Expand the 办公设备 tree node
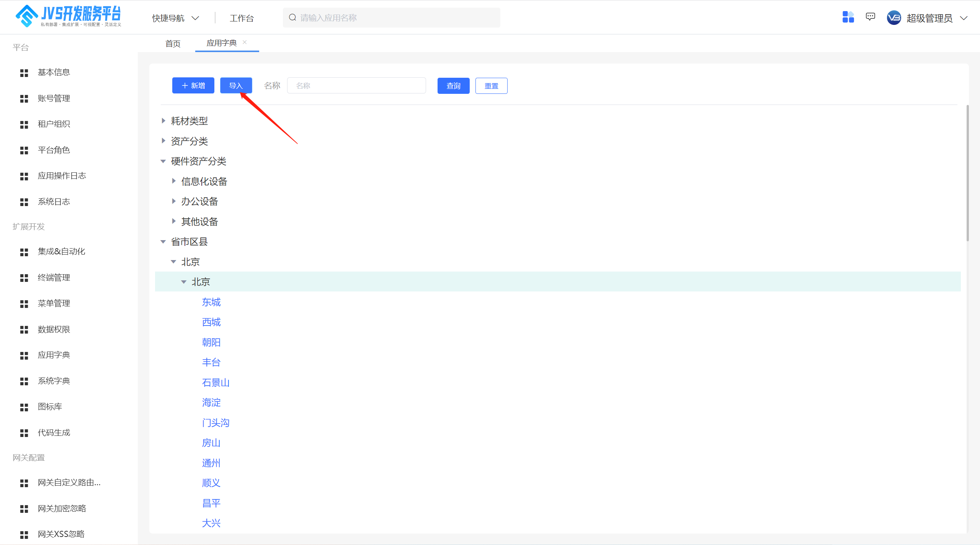 coord(174,201)
